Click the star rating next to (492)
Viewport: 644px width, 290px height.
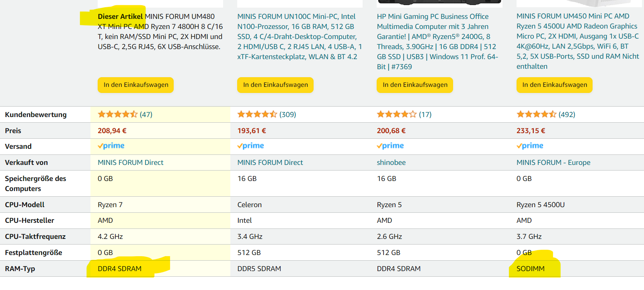(537, 114)
